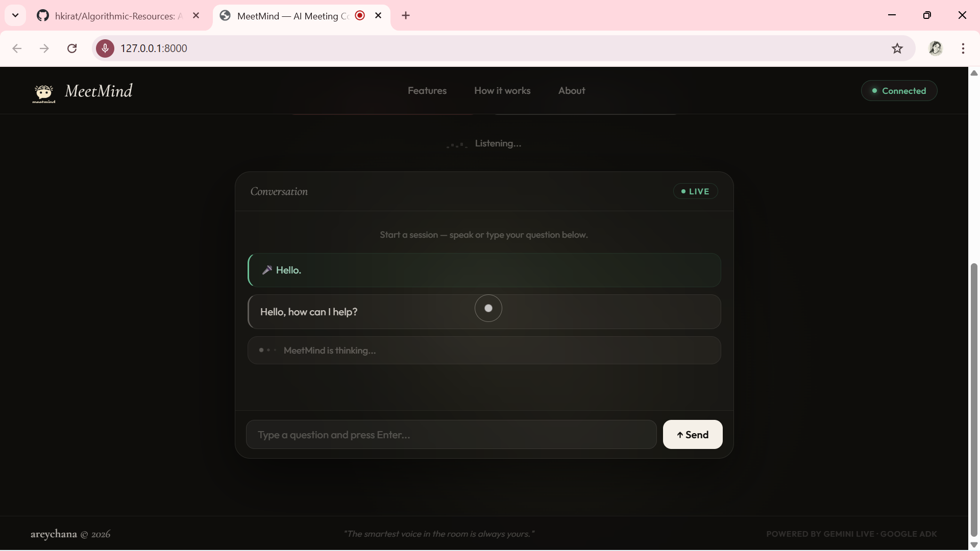
Task: Click the Connected status indicator
Action: point(899,91)
